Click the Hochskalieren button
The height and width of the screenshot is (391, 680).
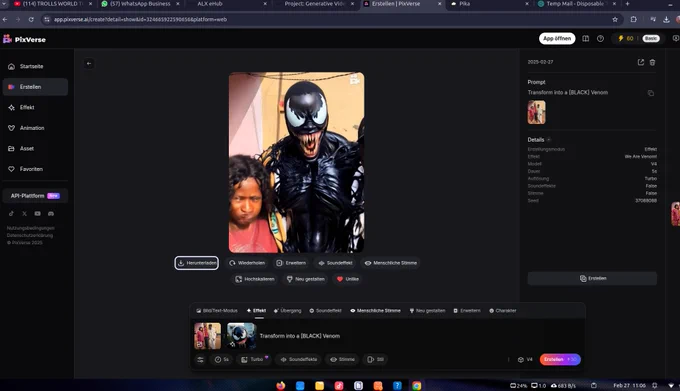(255, 279)
